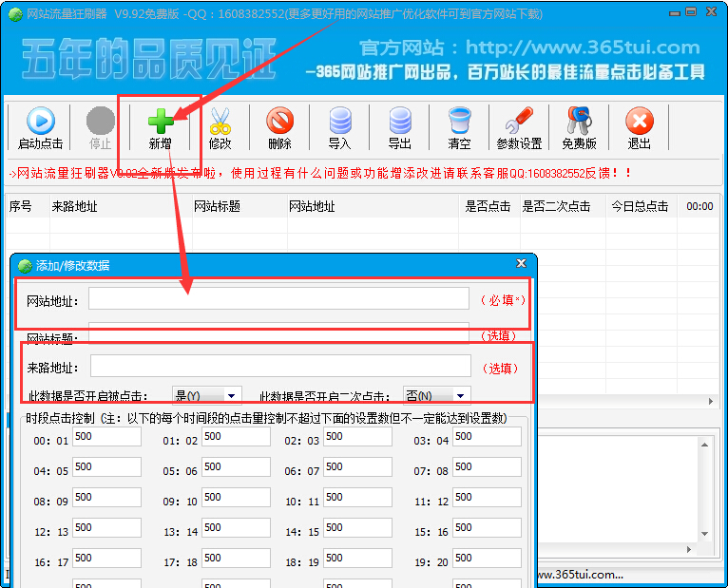Click the grey 停止 stop icon
This screenshot has height=588, width=728.
(x=101, y=121)
